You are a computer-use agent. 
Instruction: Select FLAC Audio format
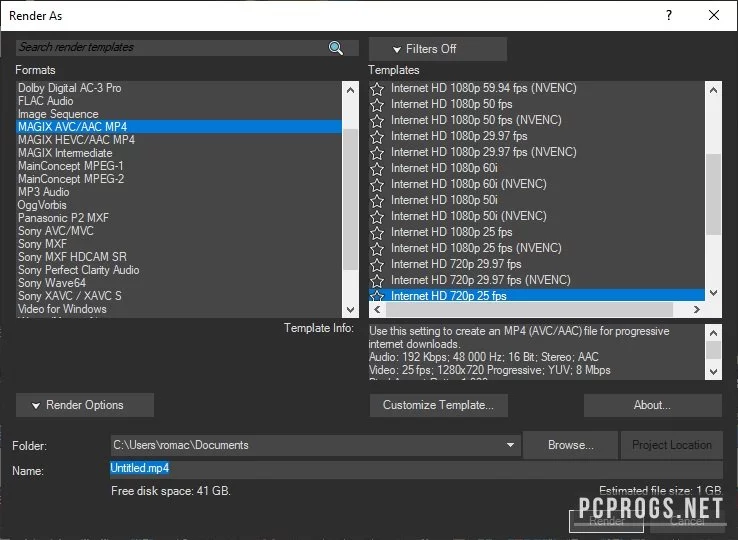pos(179,101)
